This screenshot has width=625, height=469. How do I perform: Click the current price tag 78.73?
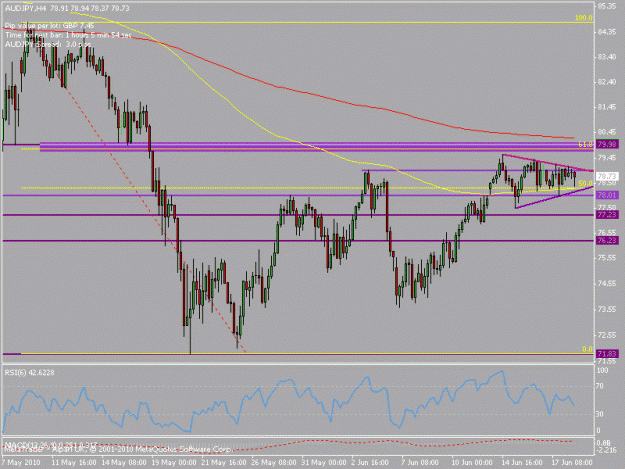click(x=607, y=176)
